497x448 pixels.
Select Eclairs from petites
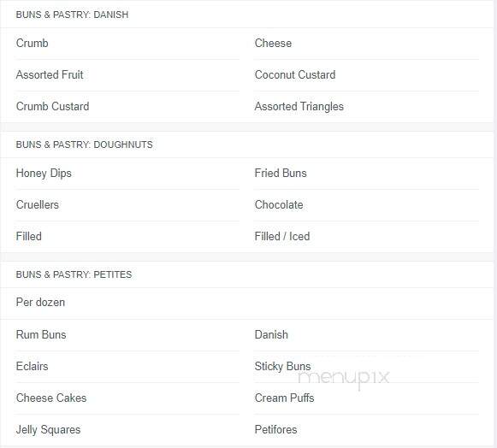point(32,366)
